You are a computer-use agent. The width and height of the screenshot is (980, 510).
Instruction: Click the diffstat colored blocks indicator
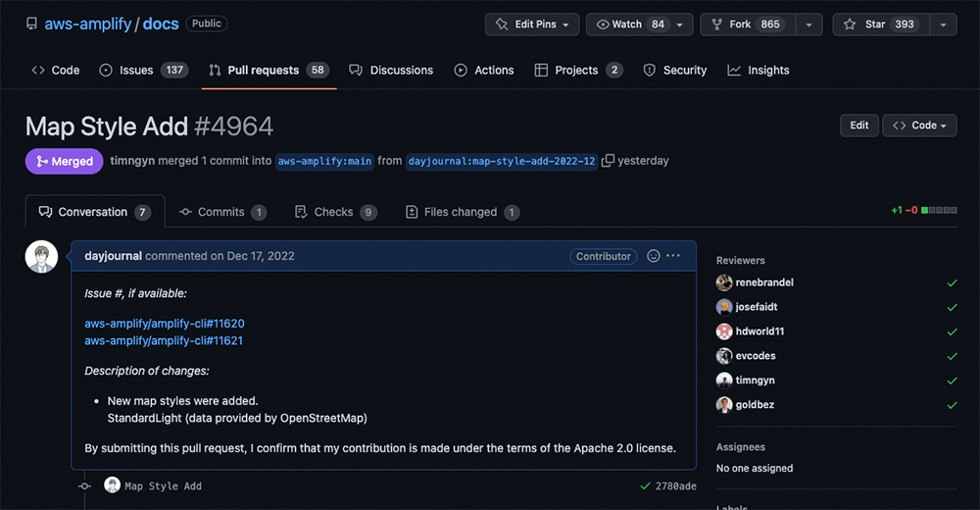[939, 210]
